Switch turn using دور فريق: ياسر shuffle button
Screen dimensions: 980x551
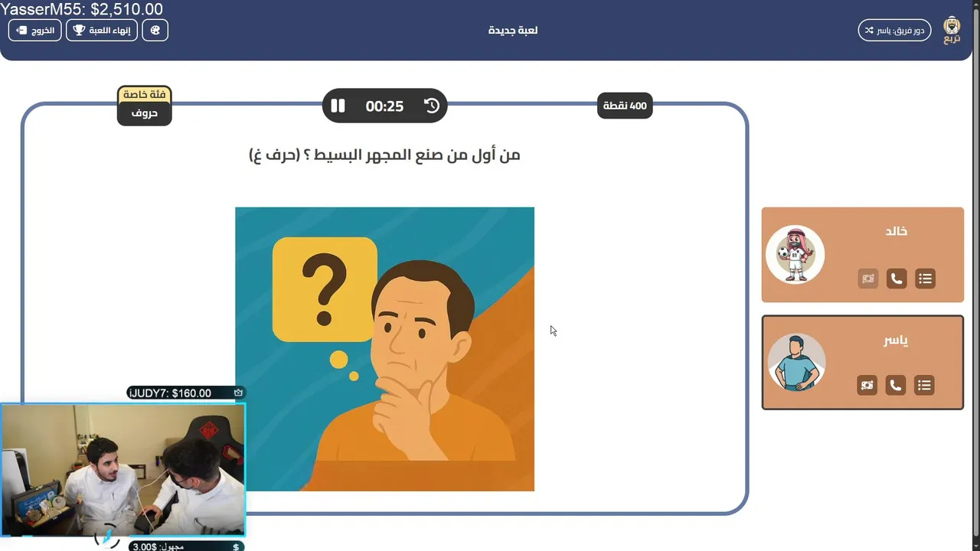coord(894,31)
